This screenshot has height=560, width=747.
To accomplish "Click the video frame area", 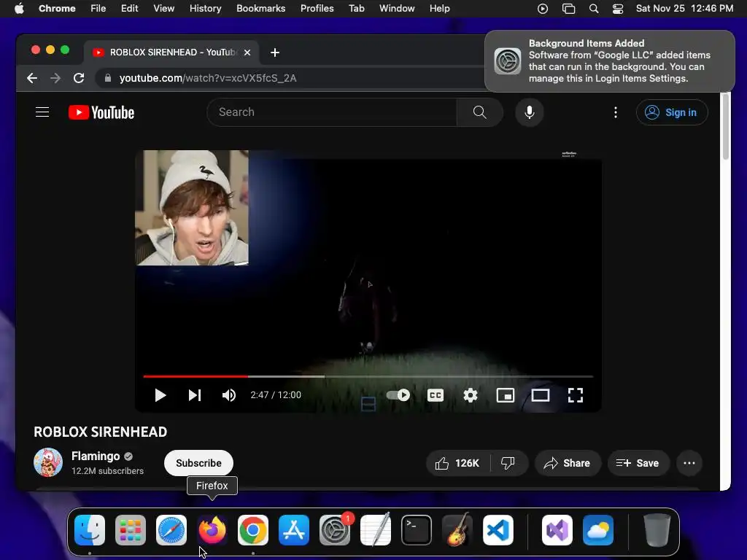I will pos(368,281).
